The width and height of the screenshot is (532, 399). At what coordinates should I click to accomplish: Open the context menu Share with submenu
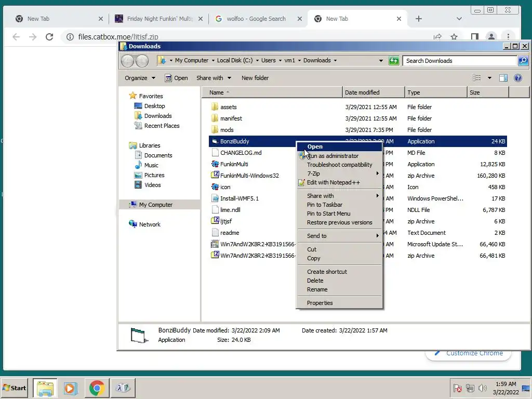click(339, 196)
